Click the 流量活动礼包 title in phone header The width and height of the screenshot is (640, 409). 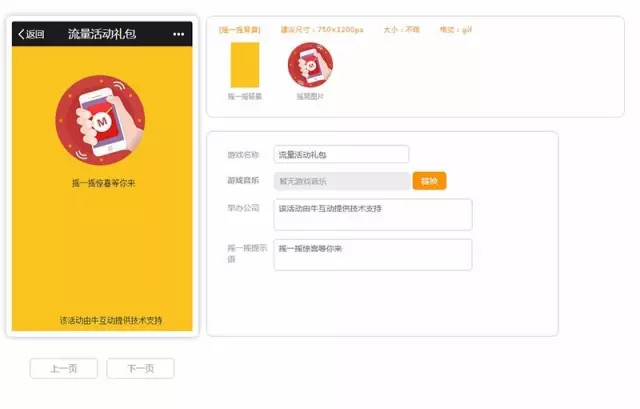point(102,34)
